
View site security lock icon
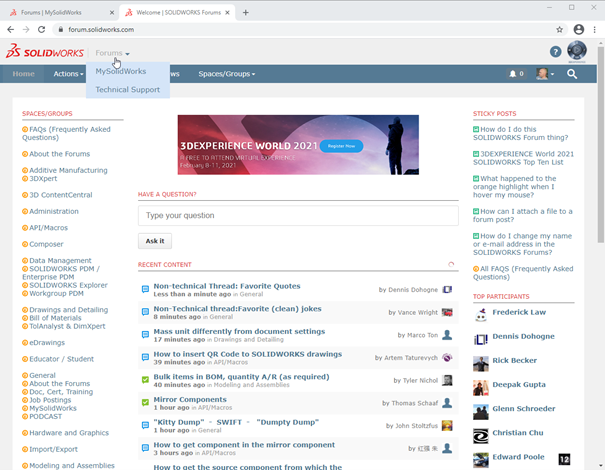(61, 29)
